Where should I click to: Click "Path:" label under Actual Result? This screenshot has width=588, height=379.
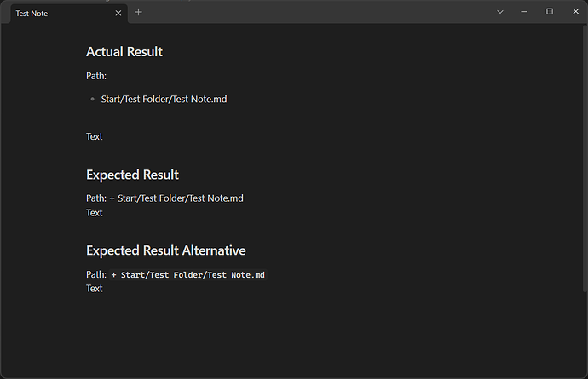click(96, 76)
